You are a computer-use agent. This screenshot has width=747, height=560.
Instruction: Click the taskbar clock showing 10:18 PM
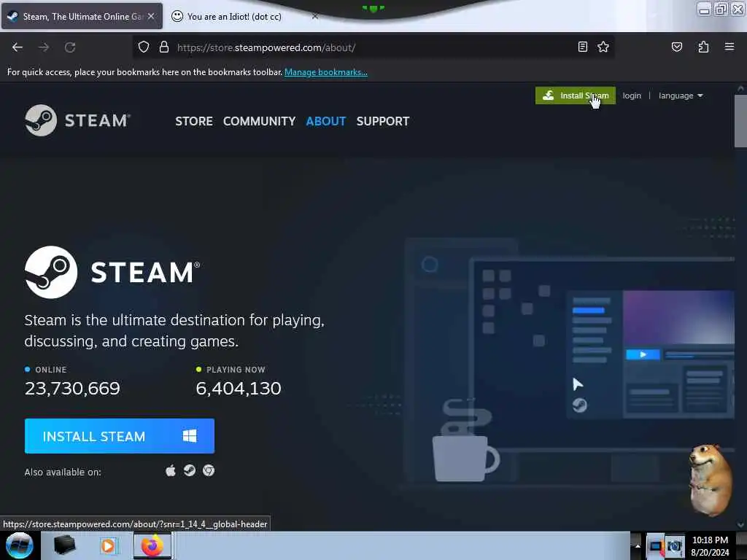(710, 546)
